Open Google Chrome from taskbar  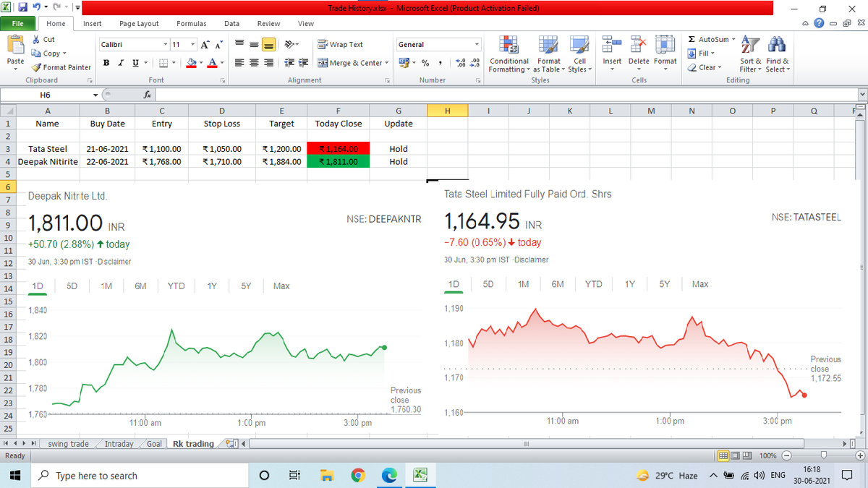click(x=358, y=475)
